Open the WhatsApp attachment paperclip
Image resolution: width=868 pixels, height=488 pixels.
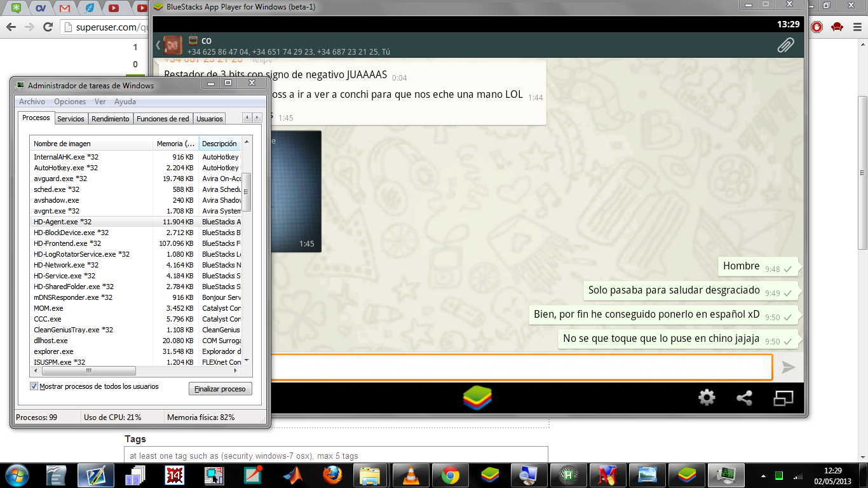point(786,45)
